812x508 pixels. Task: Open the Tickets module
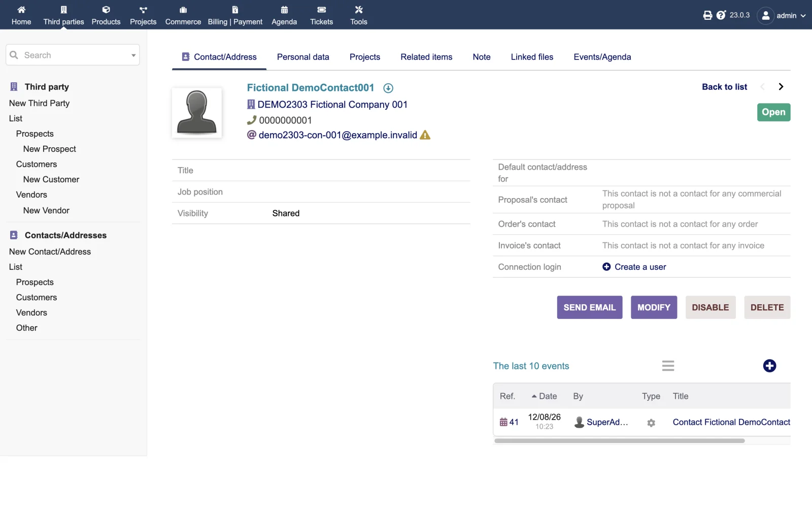pos(322,15)
